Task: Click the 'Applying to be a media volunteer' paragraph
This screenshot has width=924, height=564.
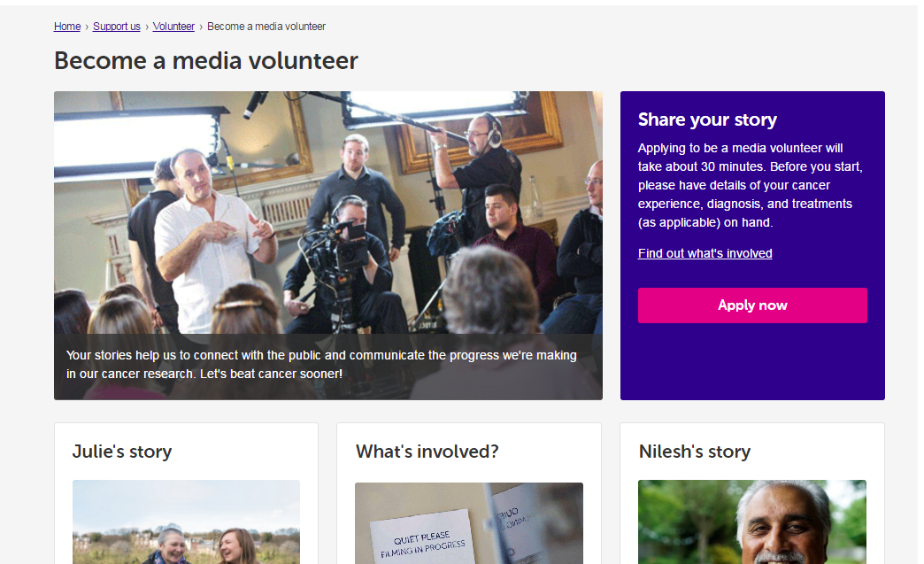Action: coord(751,185)
